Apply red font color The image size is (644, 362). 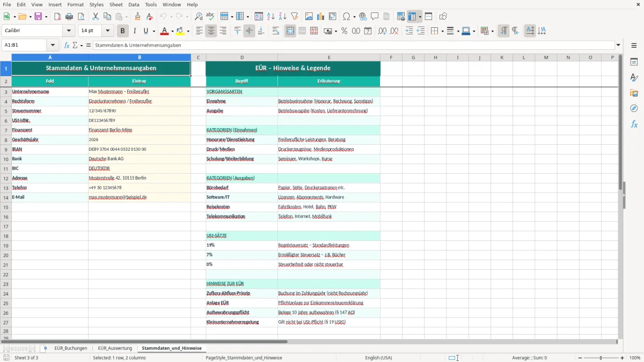tap(165, 31)
